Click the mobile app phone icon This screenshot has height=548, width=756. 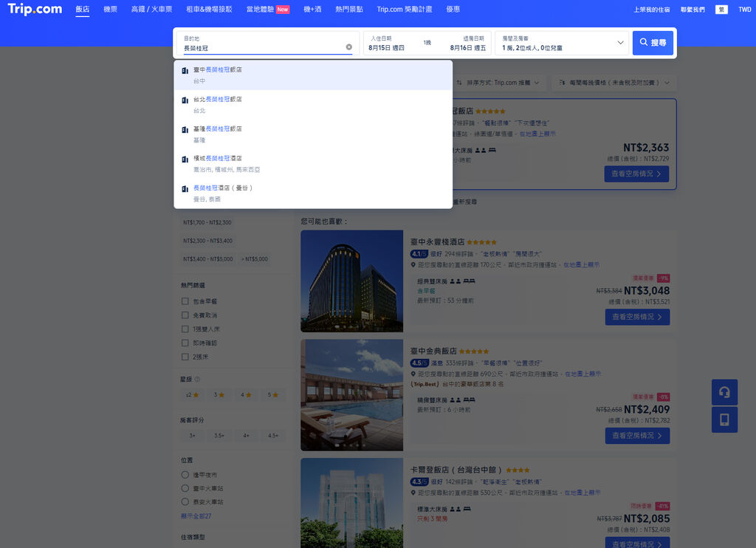724,419
